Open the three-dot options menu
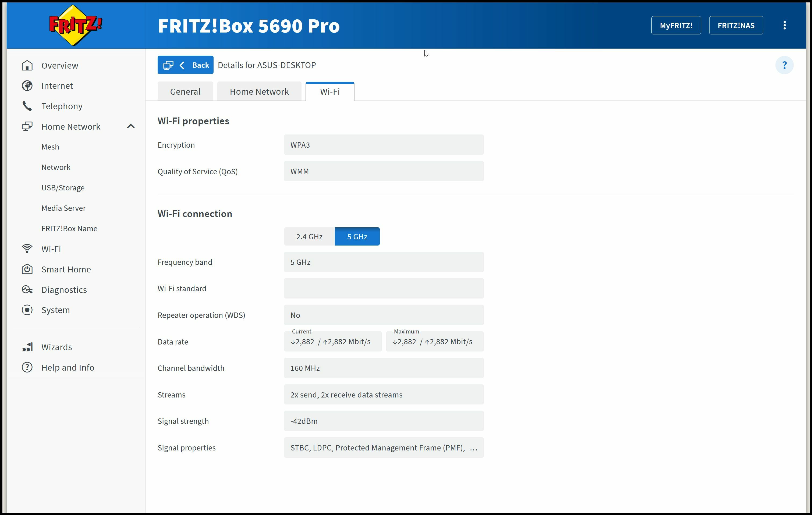Screen dimensions: 812x515 point(785,25)
